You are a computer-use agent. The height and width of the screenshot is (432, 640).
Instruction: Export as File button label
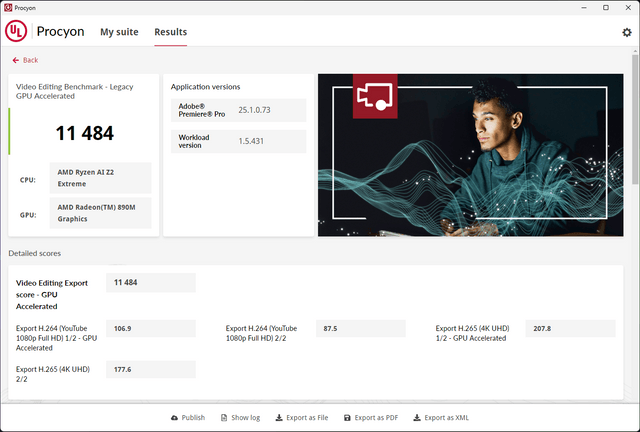click(307, 418)
